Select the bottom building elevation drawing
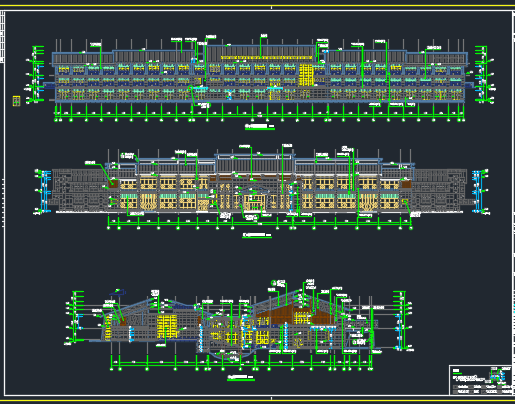This screenshot has width=515, height=404. click(238, 325)
